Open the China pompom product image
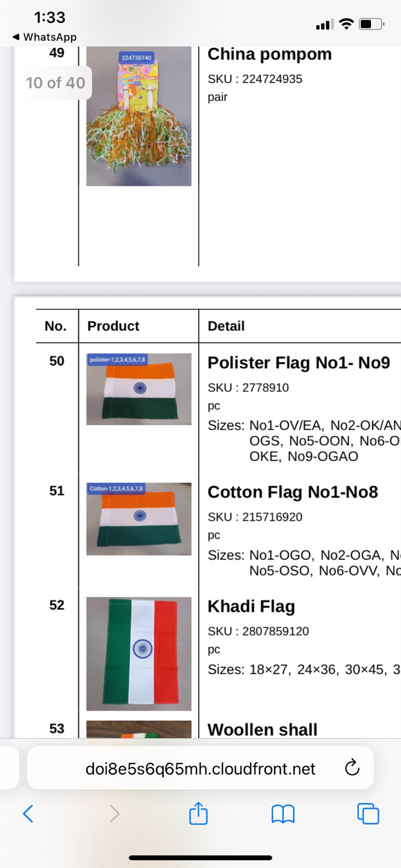401x868 pixels. point(139,116)
